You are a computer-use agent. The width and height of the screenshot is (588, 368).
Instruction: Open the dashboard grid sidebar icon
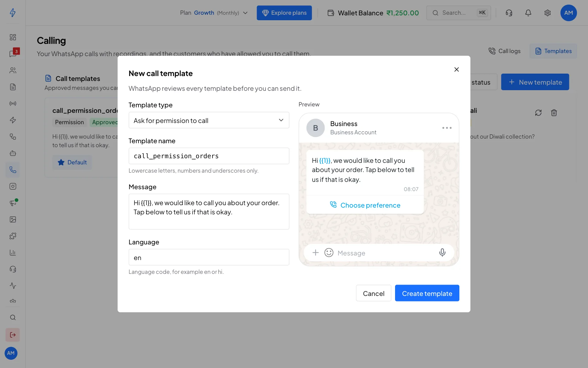pyautogui.click(x=13, y=37)
